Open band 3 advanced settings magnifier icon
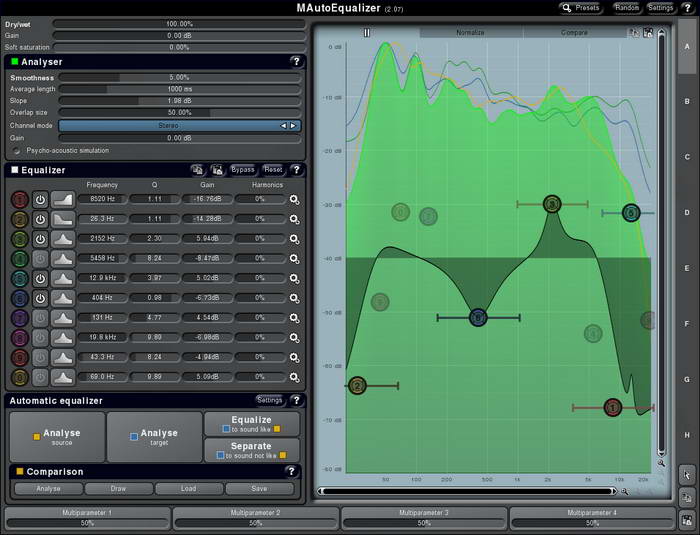 294,239
